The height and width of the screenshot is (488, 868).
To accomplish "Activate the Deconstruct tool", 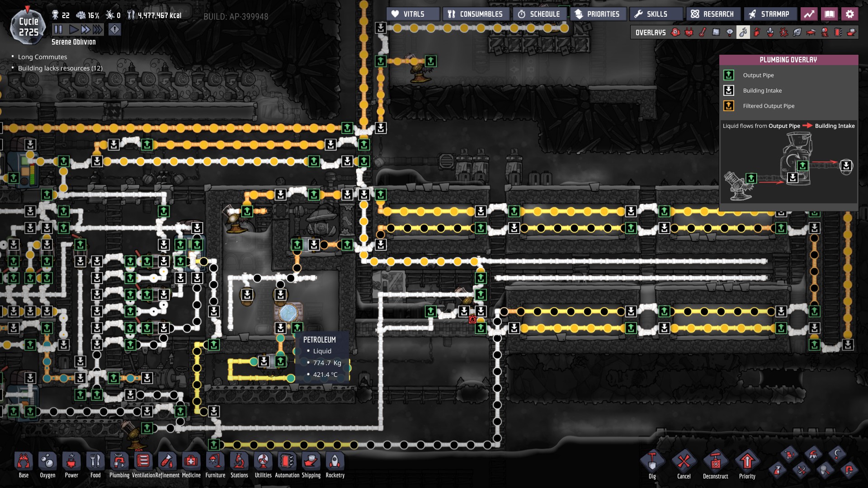I will (715, 462).
